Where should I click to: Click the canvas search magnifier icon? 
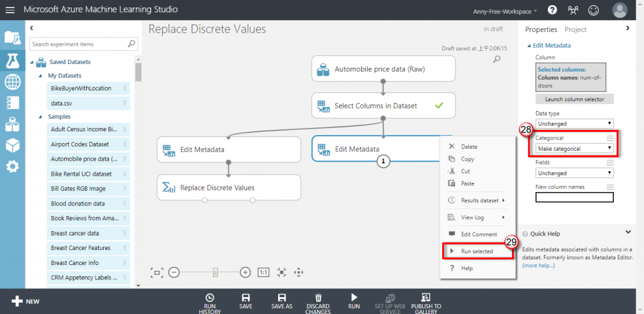click(497, 60)
